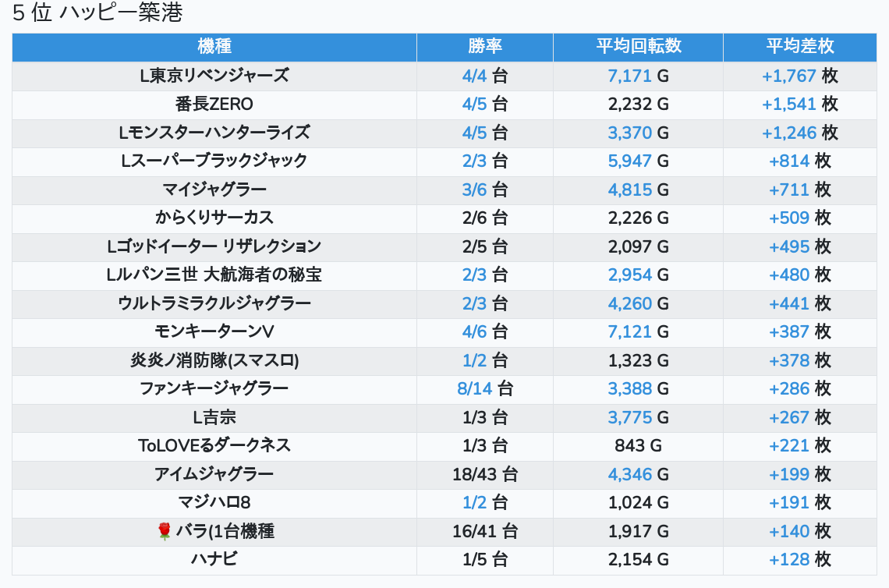Select Lゴッドイーター リザレクション cell
This screenshot has width=889, height=588.
pos(214,246)
